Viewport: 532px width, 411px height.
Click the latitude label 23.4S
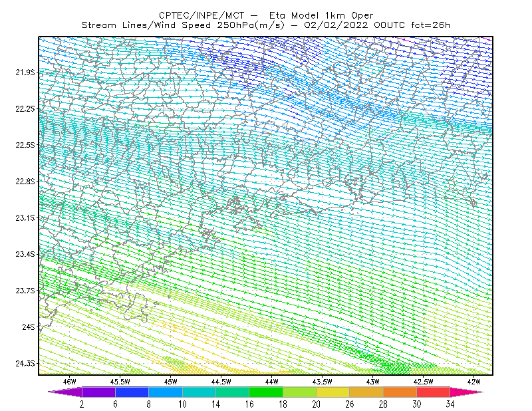click(25, 254)
